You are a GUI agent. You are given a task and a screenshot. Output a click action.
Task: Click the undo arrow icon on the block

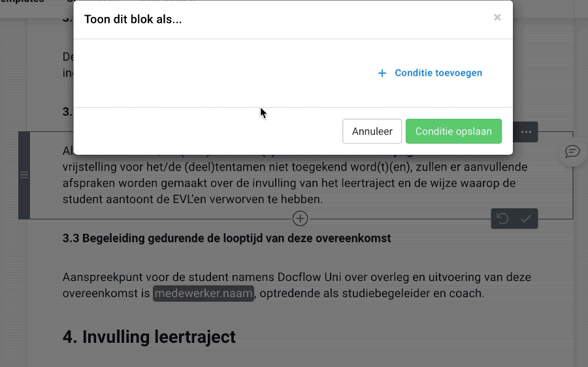[502, 219]
